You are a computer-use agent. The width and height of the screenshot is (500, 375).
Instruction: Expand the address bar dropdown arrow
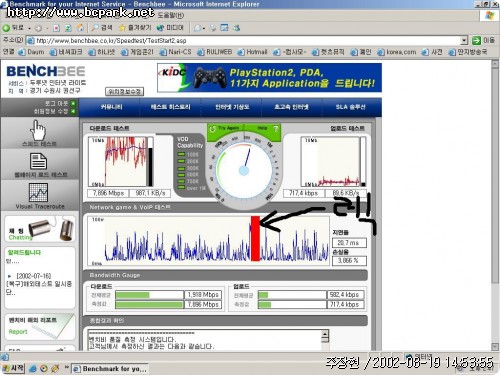click(x=464, y=41)
